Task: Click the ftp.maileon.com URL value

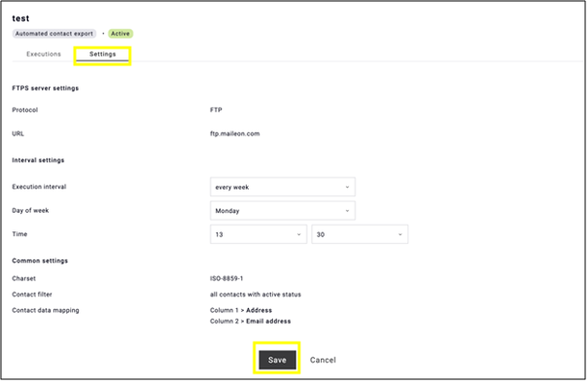Action: pyautogui.click(x=235, y=133)
